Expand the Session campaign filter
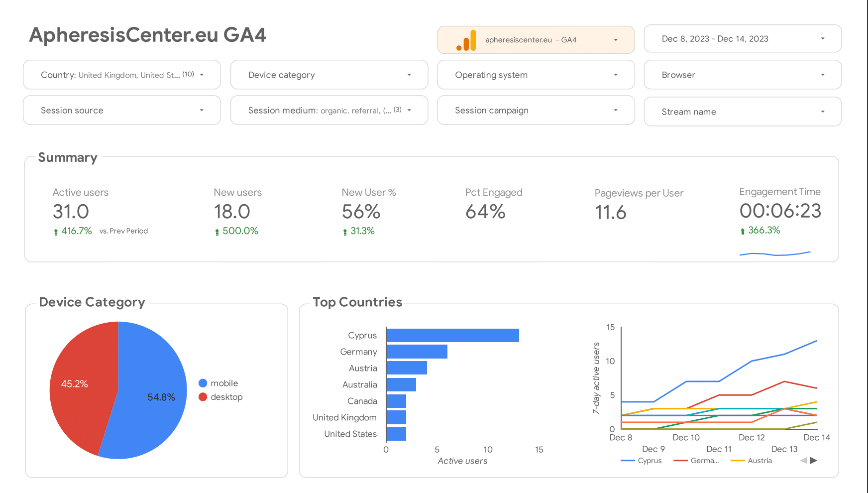 [x=536, y=110]
